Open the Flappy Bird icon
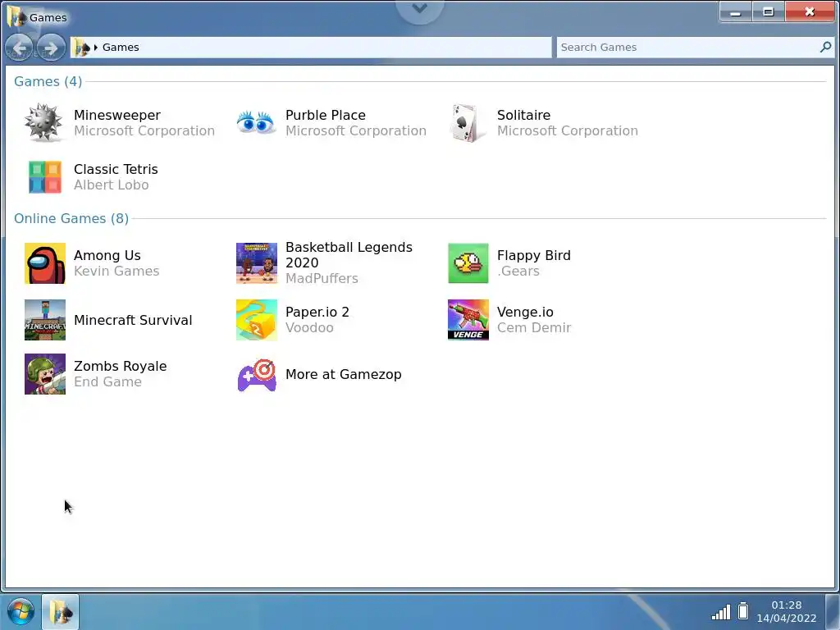Image resolution: width=840 pixels, height=630 pixels. 468,263
